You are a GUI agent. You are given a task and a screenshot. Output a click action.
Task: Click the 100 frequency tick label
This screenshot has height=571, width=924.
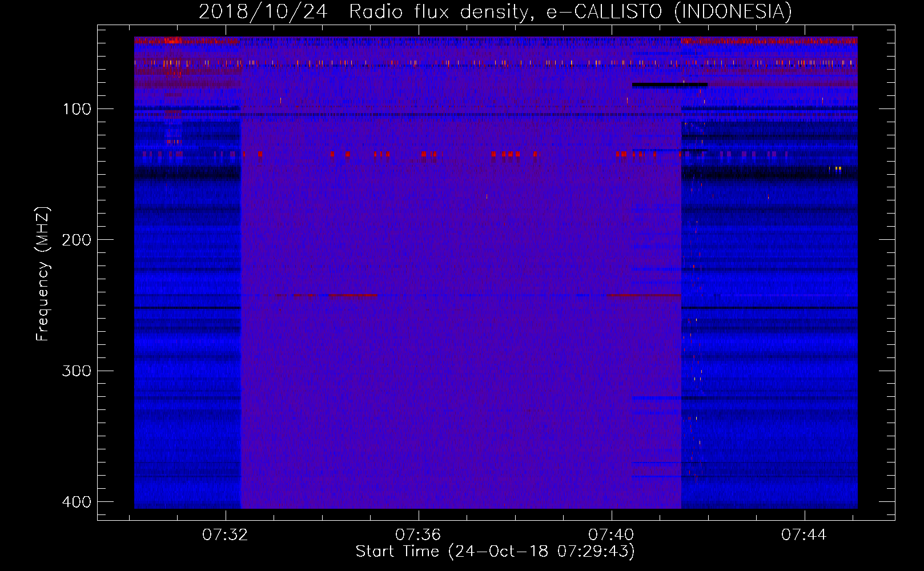point(77,109)
